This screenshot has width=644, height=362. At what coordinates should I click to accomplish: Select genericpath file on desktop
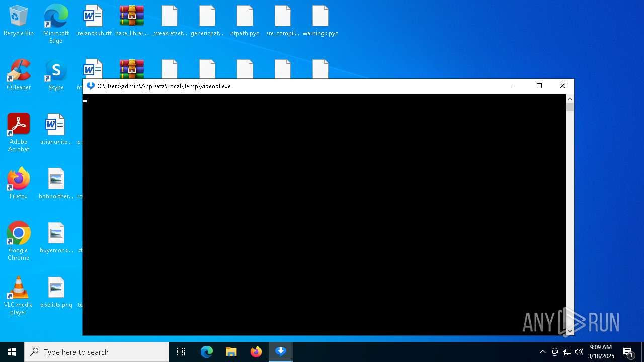tap(207, 21)
